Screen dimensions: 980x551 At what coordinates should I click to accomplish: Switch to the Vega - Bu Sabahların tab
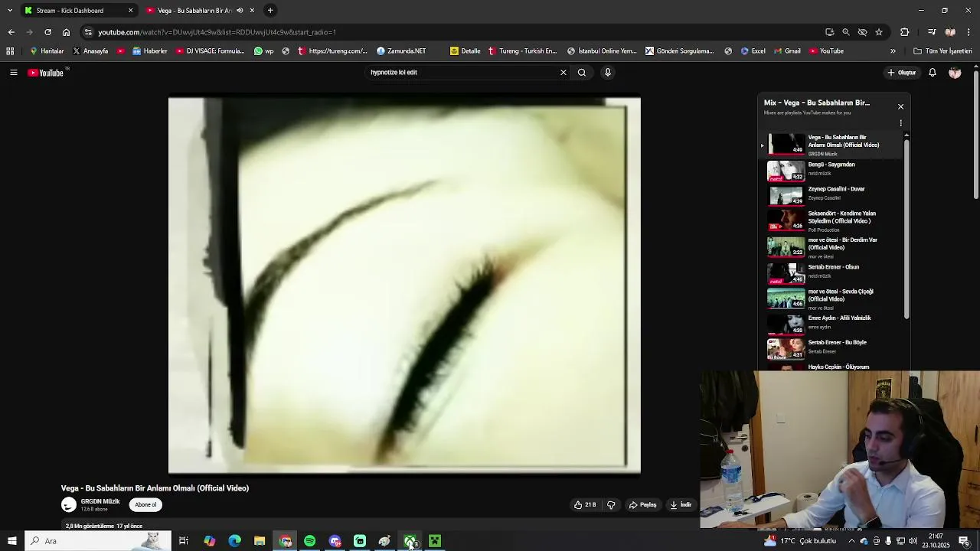coord(201,11)
